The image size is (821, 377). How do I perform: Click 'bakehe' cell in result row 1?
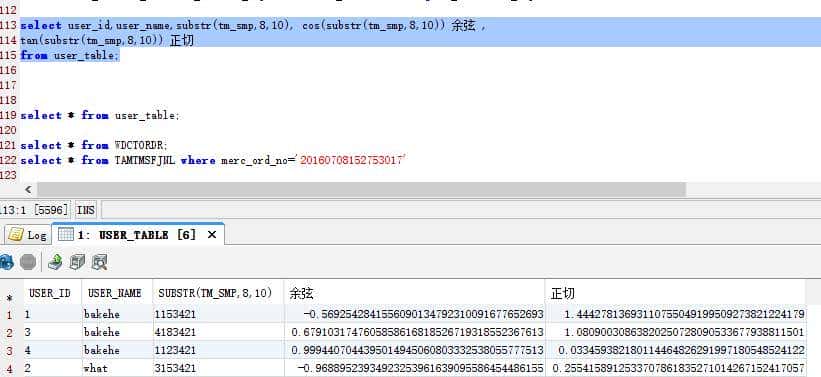click(117, 314)
